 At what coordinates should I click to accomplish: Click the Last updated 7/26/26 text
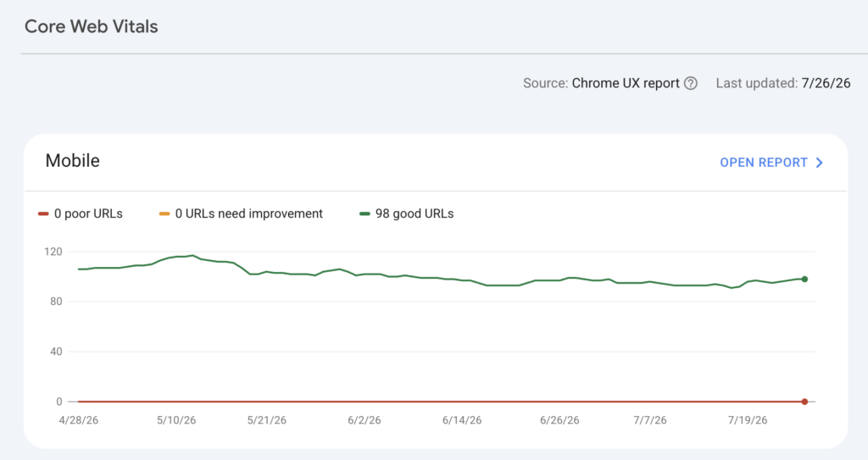(x=782, y=84)
